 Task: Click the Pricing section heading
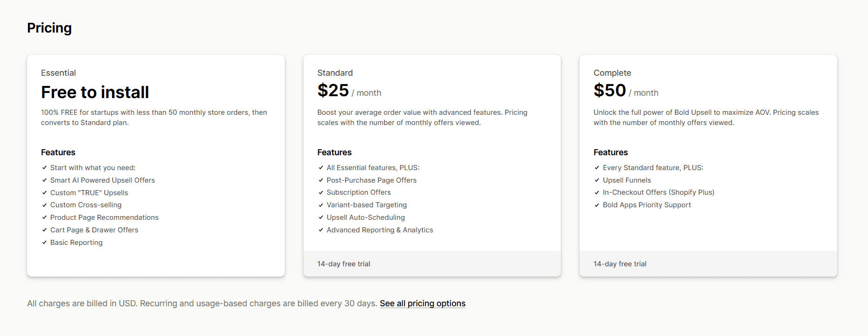pos(49,28)
